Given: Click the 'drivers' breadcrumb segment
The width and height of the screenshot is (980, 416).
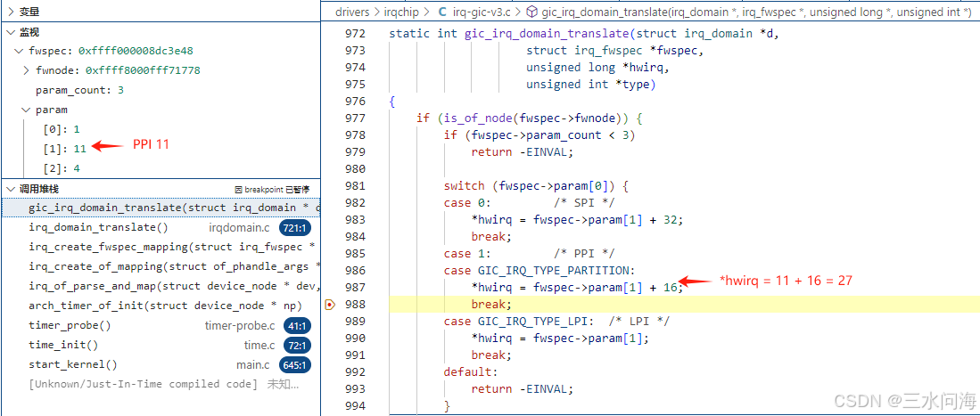Looking at the screenshot, I should [x=352, y=12].
